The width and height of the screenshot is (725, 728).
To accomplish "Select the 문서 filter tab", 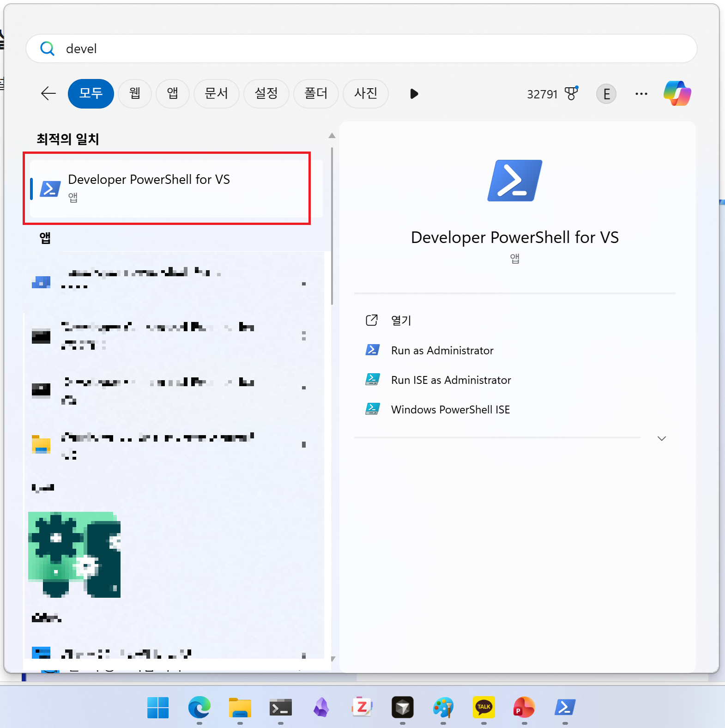I will (x=217, y=93).
